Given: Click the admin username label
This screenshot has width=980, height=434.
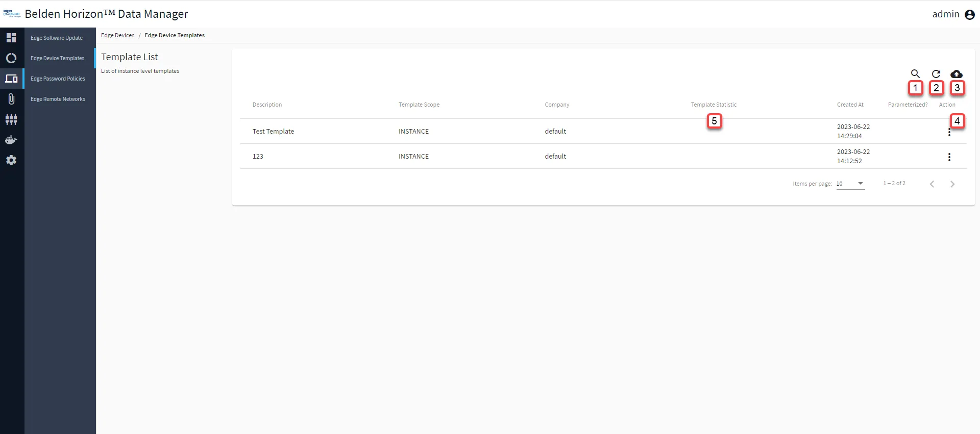Looking at the screenshot, I should tap(946, 14).
